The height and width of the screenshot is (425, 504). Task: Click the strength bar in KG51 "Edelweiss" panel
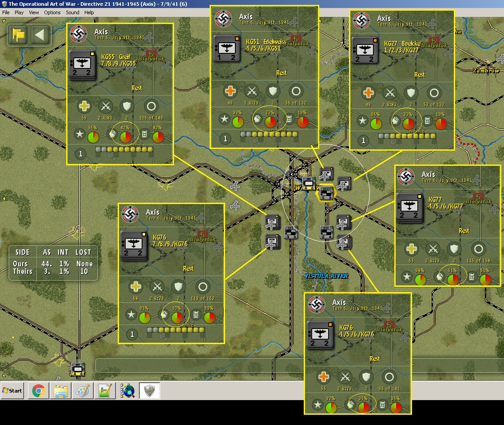[x=269, y=134]
